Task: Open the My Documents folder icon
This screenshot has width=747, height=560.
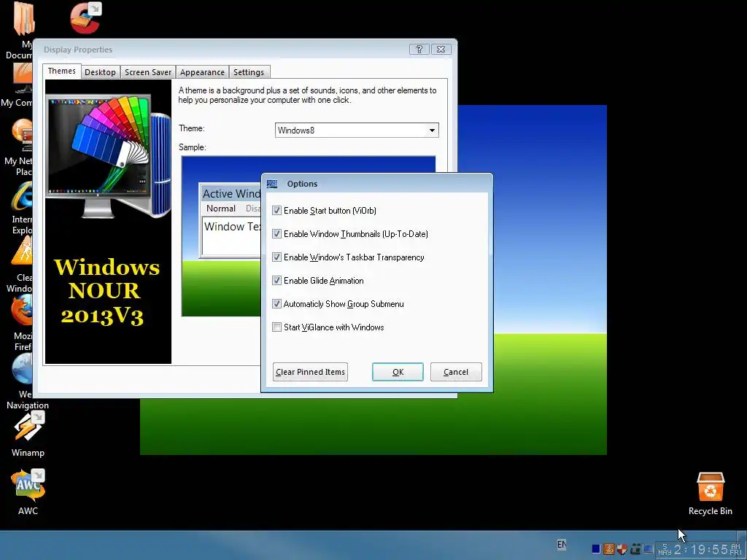Action: pos(23,19)
